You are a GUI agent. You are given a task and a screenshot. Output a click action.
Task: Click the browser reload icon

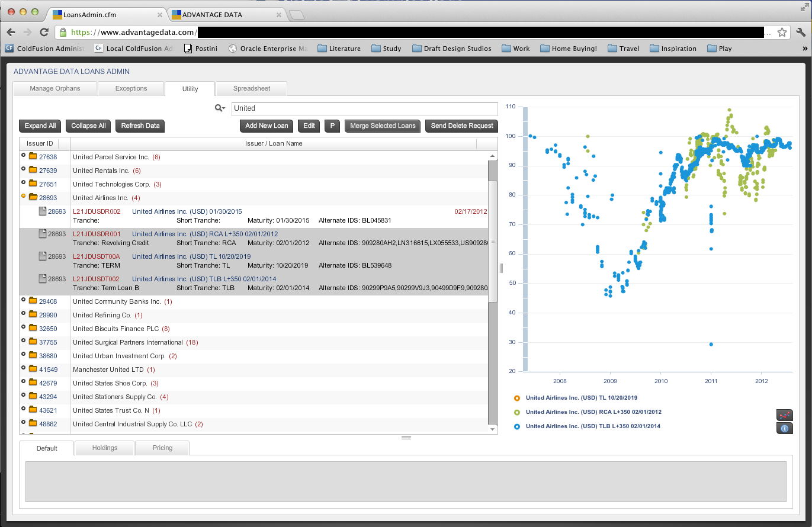pyautogui.click(x=44, y=32)
